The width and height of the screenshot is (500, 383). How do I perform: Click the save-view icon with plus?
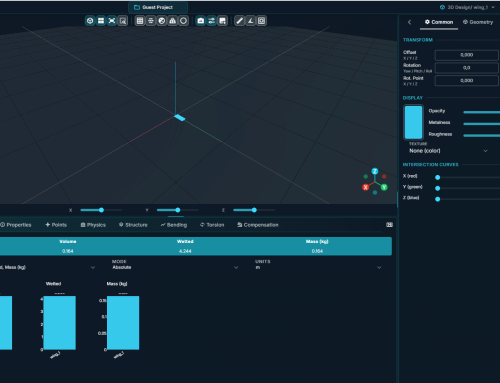[x=222, y=21]
